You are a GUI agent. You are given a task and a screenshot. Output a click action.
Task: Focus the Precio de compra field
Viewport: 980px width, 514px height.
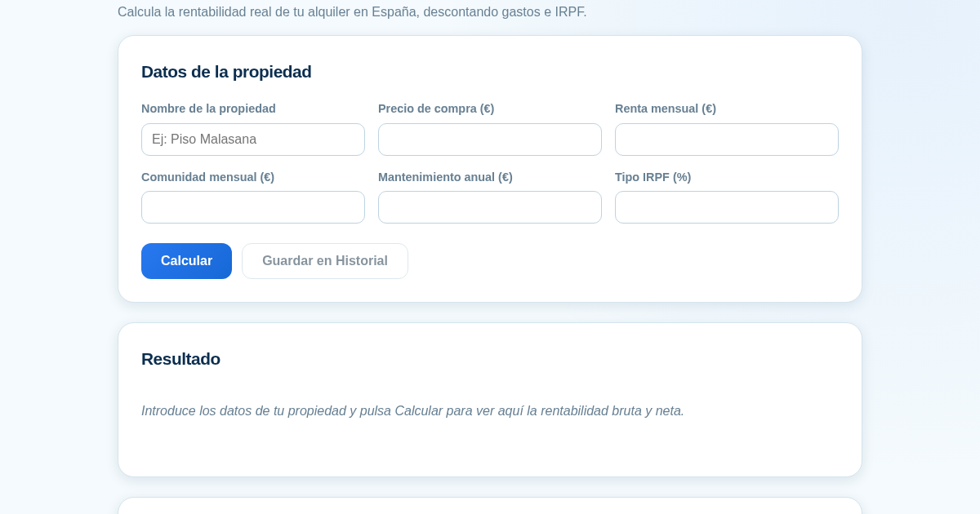click(x=490, y=140)
